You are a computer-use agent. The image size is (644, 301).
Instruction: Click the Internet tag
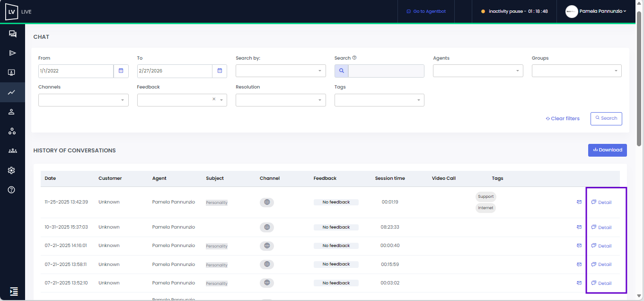485,208
